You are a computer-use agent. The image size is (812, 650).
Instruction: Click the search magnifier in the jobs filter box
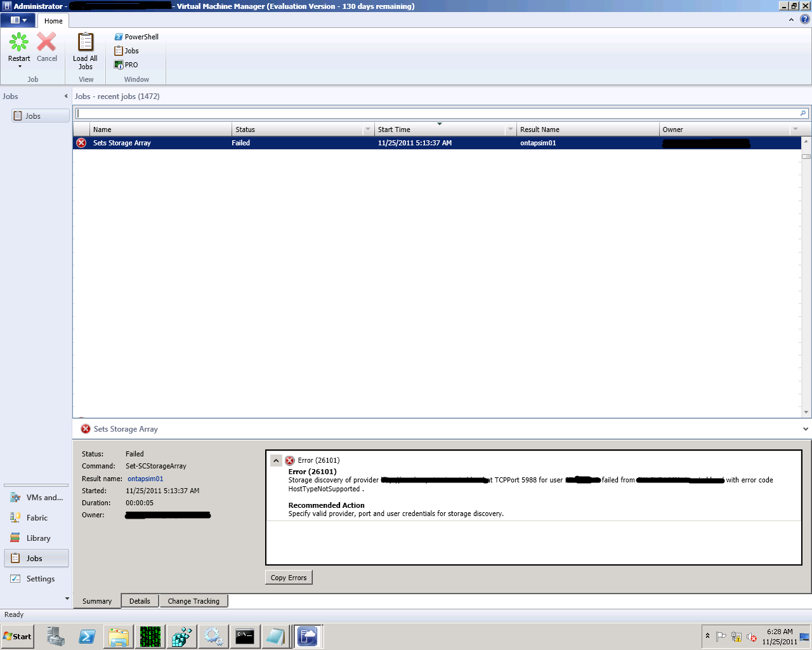tap(803, 114)
